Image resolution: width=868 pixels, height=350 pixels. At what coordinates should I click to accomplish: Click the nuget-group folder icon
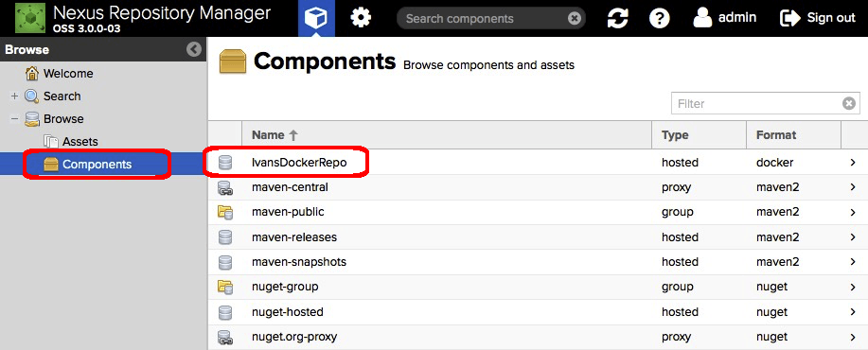(224, 287)
